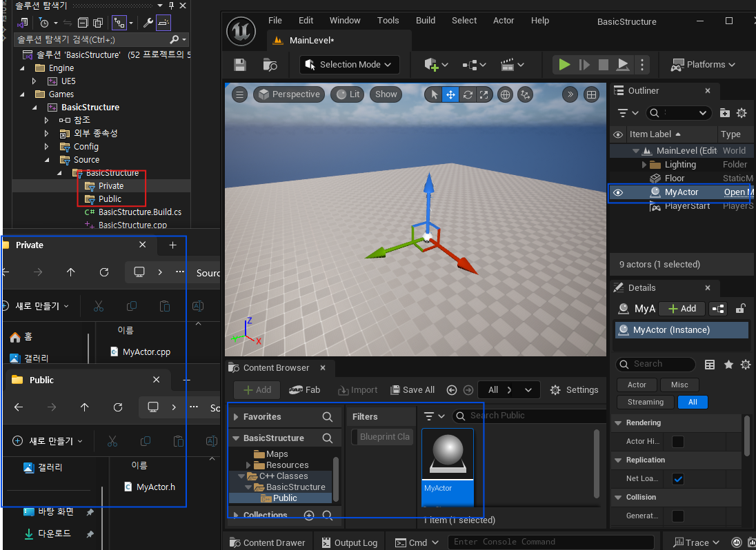Toggle the Generate Overlap Events checkbox under Collision

(678, 516)
